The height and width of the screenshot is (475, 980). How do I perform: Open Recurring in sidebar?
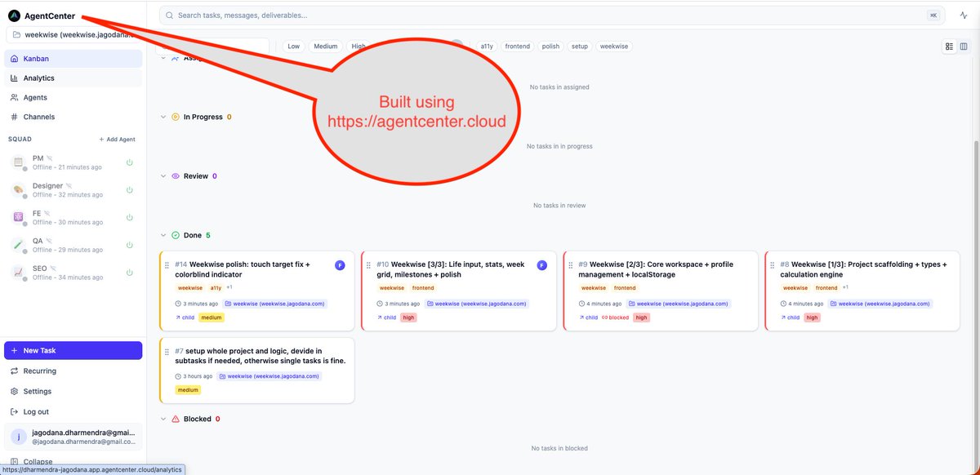73,371
